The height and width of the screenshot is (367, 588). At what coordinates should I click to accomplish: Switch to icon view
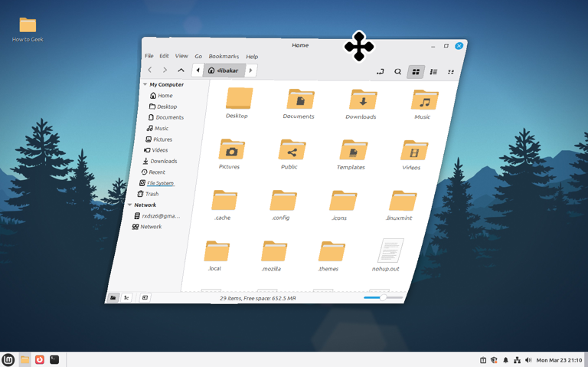click(416, 72)
